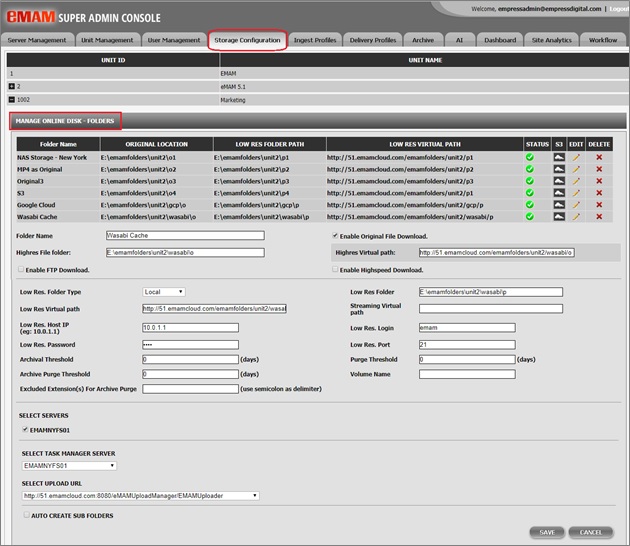630x546 pixels.
Task: Open the Ingest Profiles tab
Action: click(315, 40)
